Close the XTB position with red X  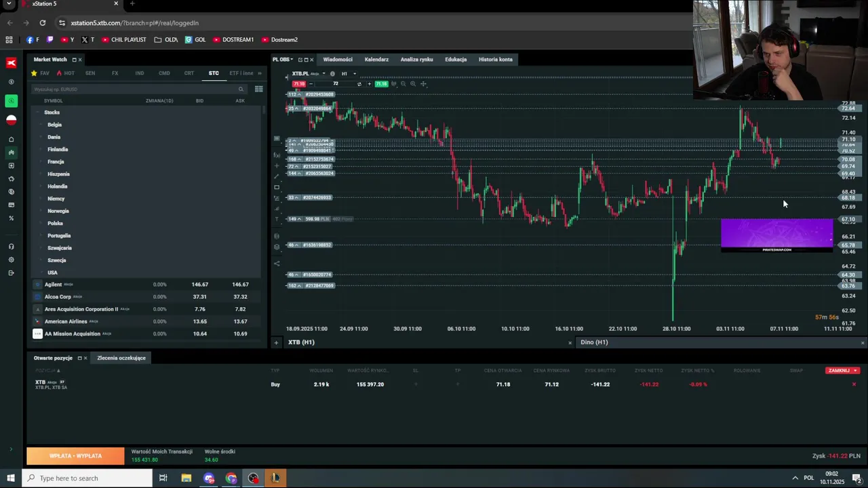(854, 384)
